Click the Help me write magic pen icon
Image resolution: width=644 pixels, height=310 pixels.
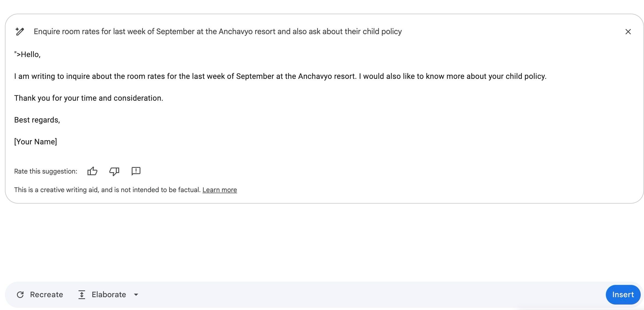pyautogui.click(x=20, y=32)
